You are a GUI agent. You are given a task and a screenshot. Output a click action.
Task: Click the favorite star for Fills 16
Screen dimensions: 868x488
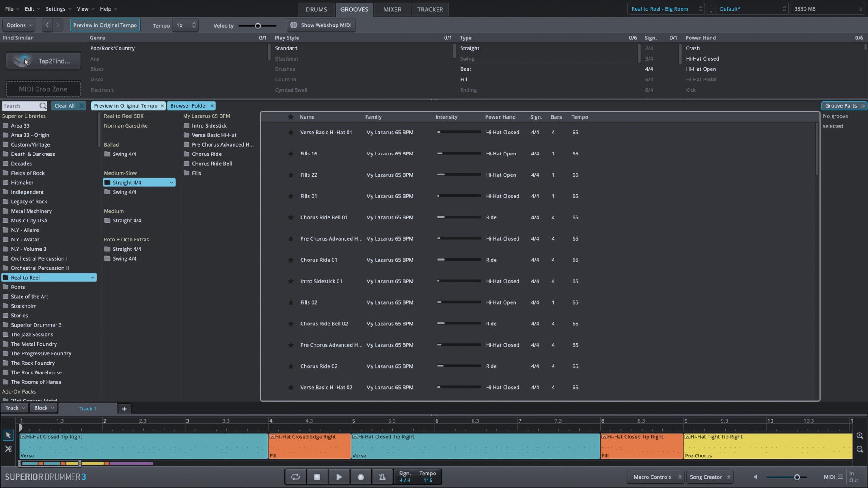tap(291, 154)
